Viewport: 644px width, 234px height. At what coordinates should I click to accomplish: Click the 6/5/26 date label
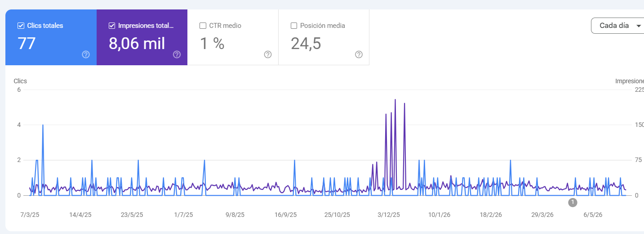[x=593, y=215]
